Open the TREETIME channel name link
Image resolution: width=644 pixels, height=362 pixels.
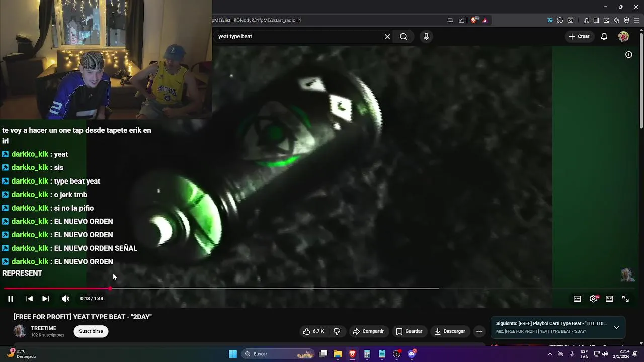point(44,328)
